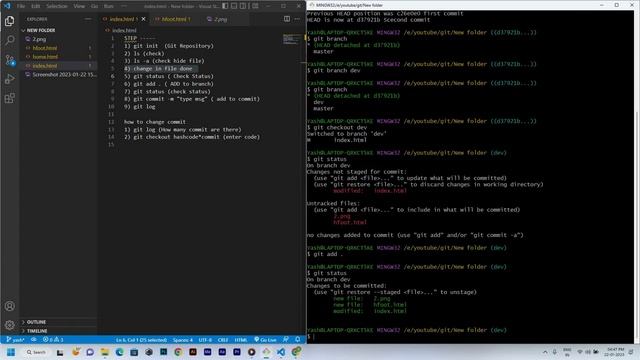Viewport: 640px width, 360px height.
Task: Click the 'how to change commit' line in editor
Action: coord(155,122)
